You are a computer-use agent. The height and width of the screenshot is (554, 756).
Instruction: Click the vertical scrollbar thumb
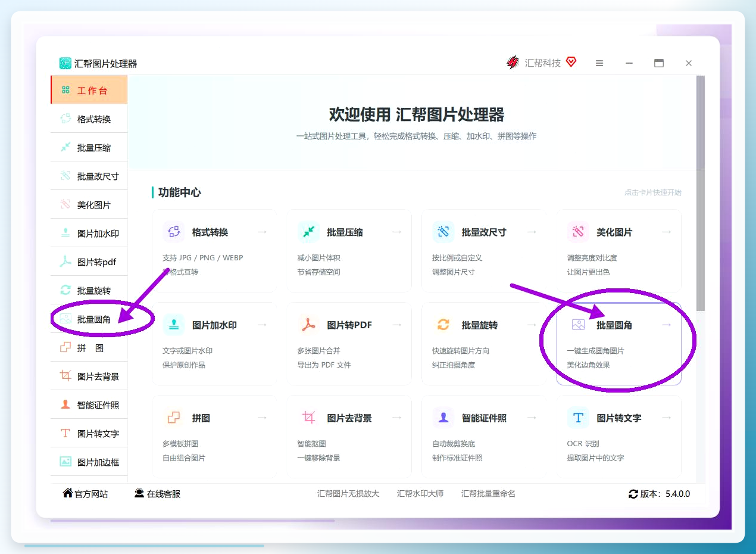(x=701, y=192)
